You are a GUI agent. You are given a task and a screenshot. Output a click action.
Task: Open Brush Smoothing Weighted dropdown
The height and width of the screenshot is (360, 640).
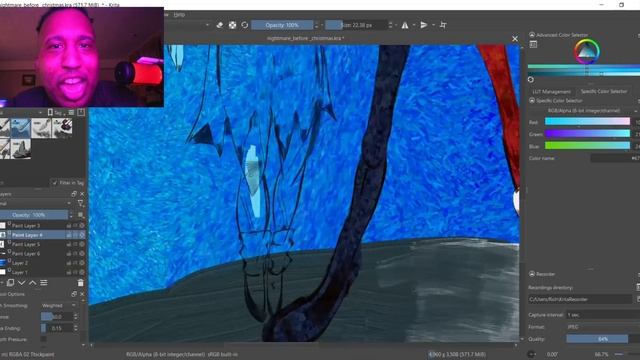coord(59,305)
